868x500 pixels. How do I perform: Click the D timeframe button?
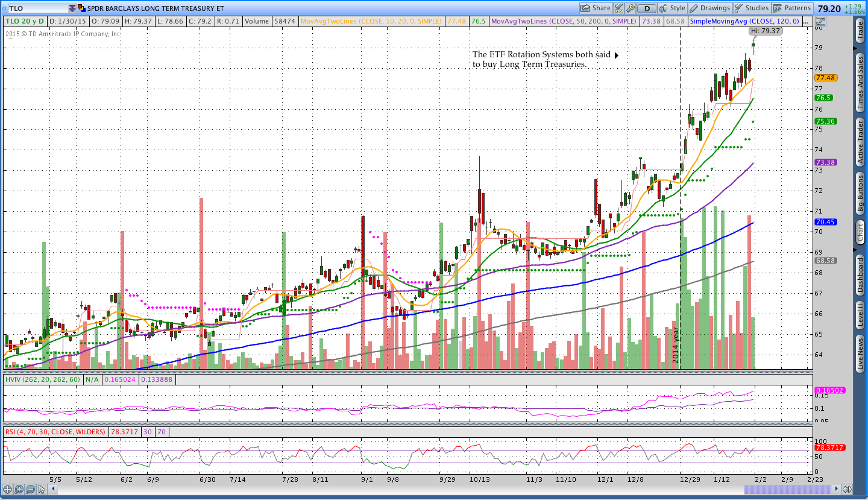click(x=647, y=8)
